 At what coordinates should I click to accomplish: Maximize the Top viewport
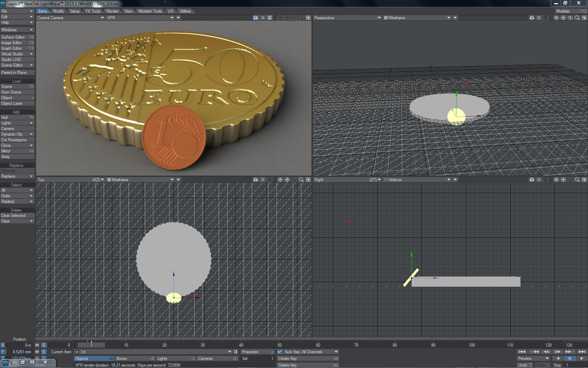[x=308, y=179]
